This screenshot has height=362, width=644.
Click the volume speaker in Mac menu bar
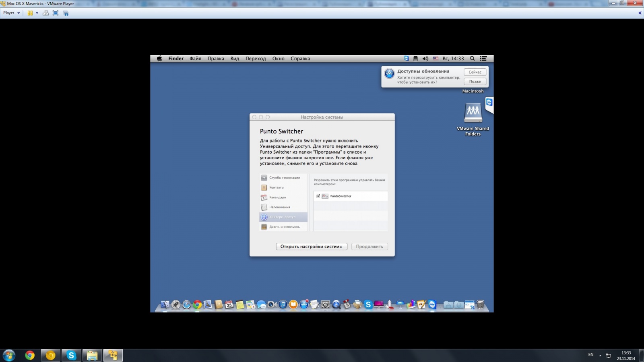pyautogui.click(x=425, y=58)
